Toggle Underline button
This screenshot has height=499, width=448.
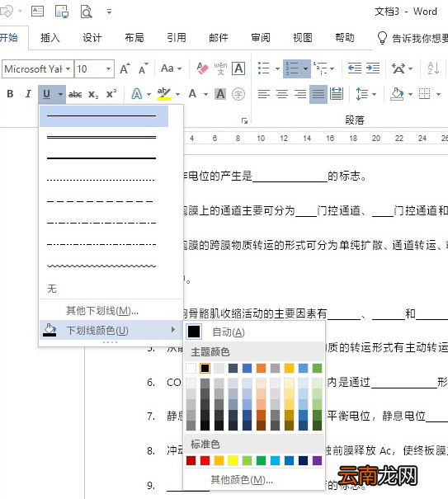coord(46,94)
